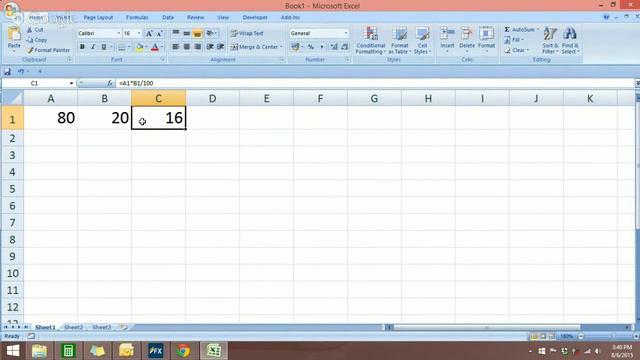Open AutoSum dropdown arrow

pyautogui.click(x=538, y=29)
